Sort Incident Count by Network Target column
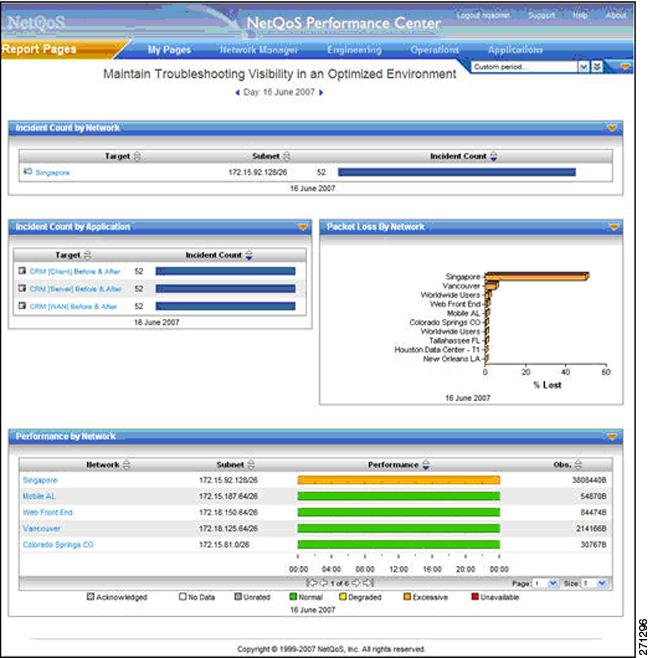This screenshot has width=650, height=658. tap(137, 157)
